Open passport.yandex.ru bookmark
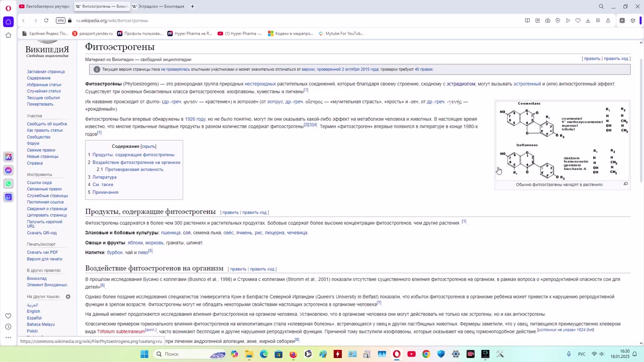 click(x=93, y=33)
